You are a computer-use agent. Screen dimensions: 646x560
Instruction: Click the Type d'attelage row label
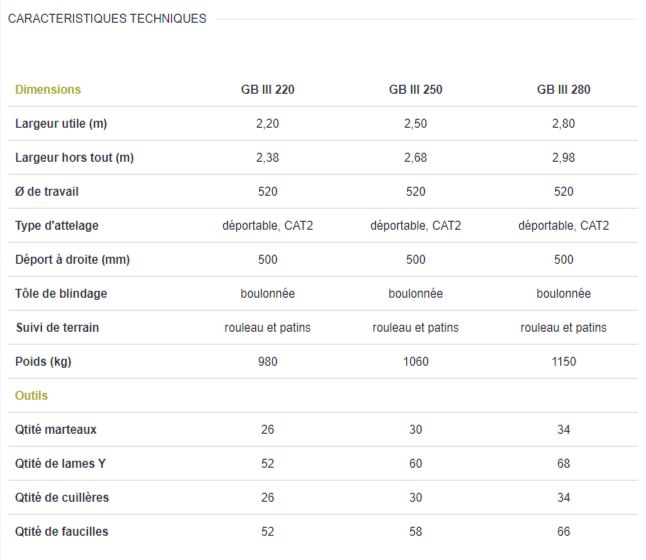[57, 225]
